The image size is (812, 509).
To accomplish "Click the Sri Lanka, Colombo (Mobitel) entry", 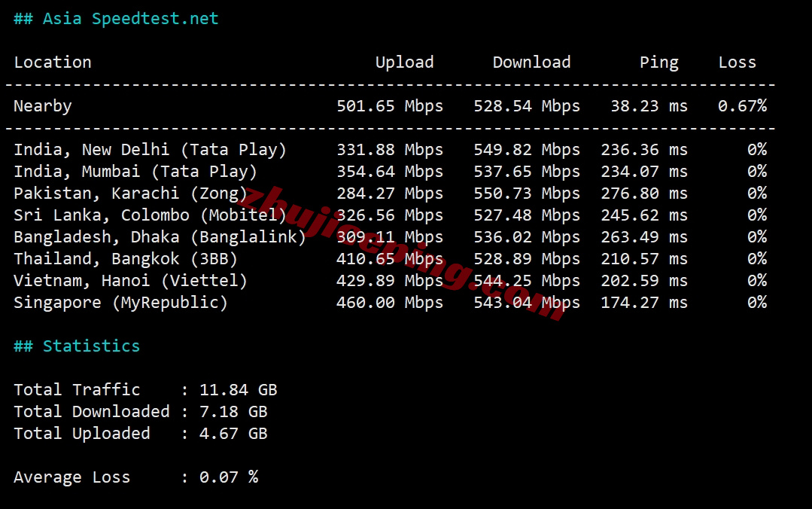I will (151, 215).
